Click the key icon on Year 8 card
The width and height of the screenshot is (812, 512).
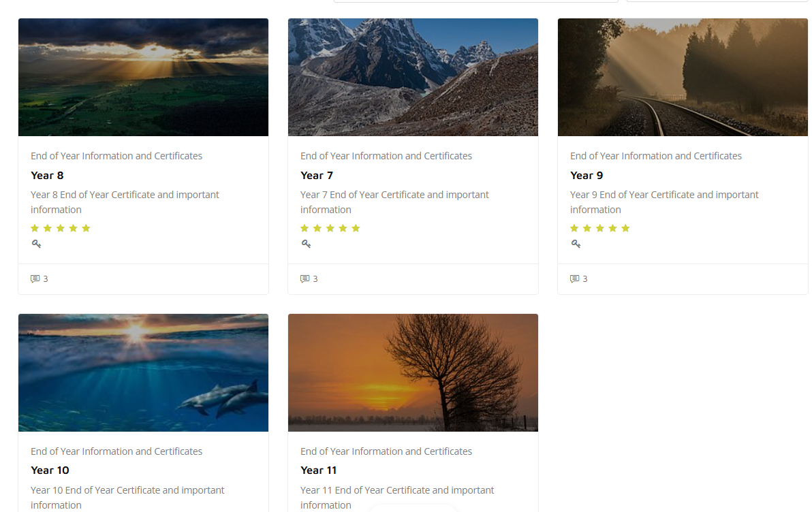pyautogui.click(x=36, y=244)
